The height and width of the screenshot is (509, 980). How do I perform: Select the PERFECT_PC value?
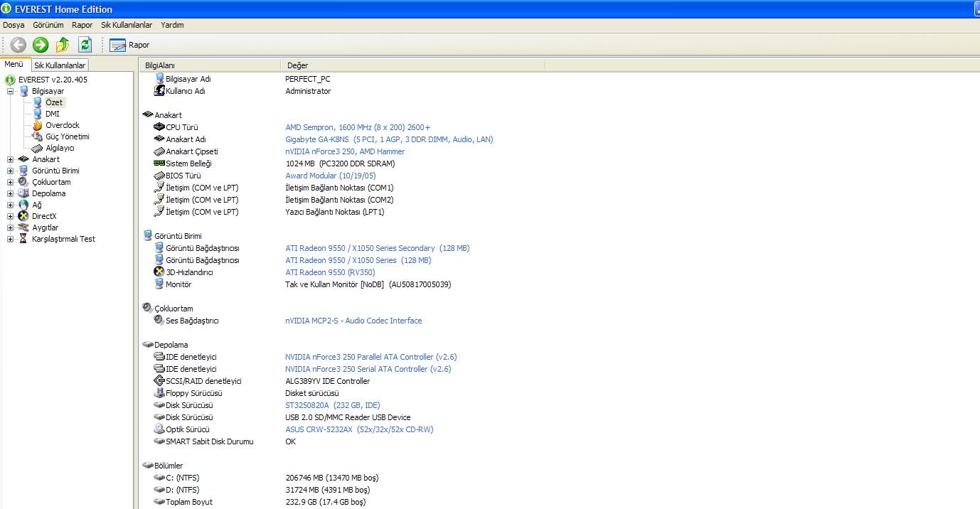[308, 79]
